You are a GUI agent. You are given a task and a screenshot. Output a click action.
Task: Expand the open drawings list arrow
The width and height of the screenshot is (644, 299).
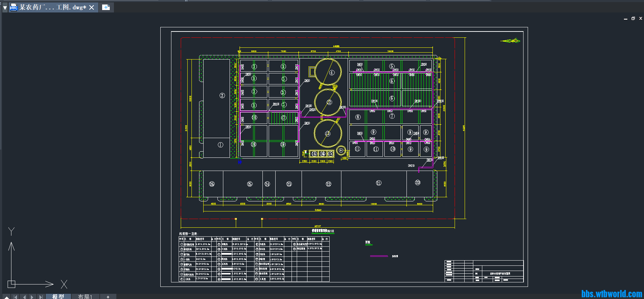(x=5, y=7)
